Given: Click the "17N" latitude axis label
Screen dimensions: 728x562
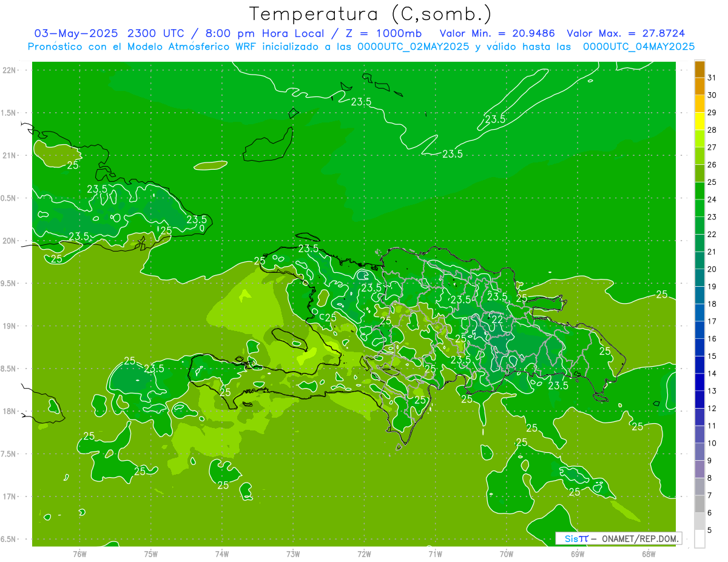Looking at the screenshot, I should pyautogui.click(x=10, y=497).
